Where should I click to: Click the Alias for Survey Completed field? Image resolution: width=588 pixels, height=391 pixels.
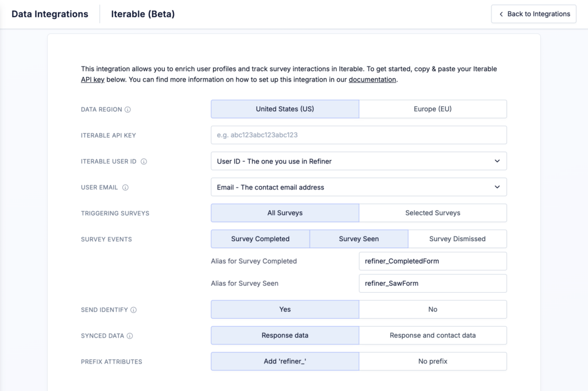coord(432,261)
